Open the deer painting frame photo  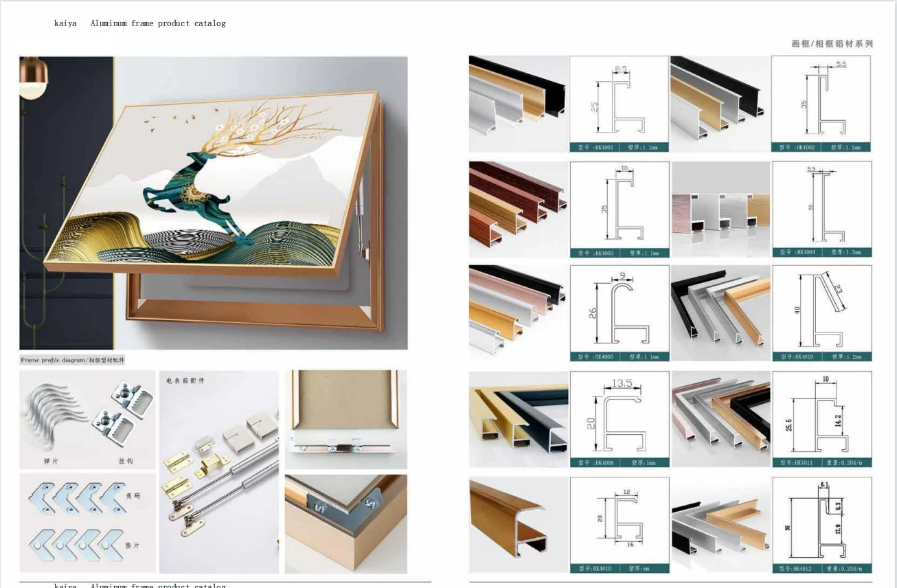[214, 203]
